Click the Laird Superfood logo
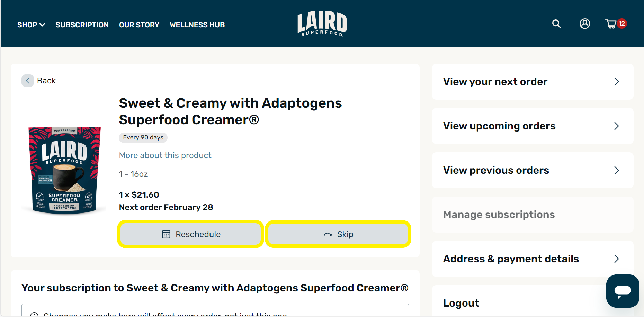The image size is (644, 317). [x=322, y=23]
